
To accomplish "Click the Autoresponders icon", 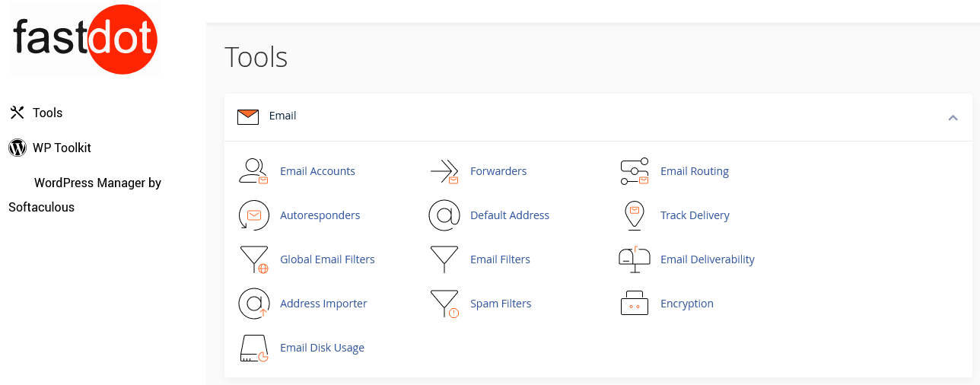I will (253, 215).
